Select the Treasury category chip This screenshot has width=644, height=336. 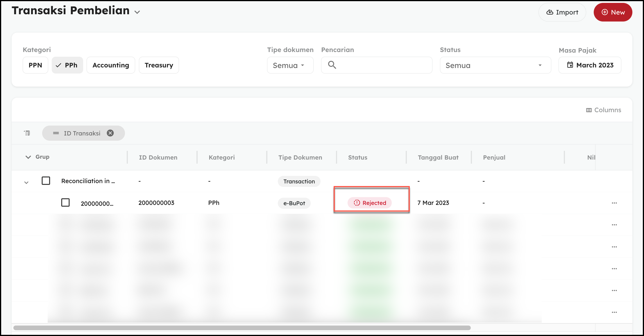(159, 65)
